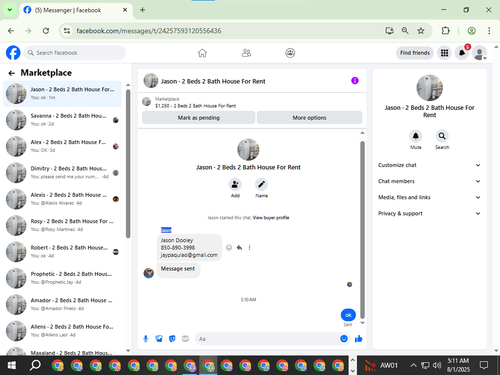500x375 pixels.
Task: Open Chrome extensions puzzle icon
Action: click(x=445, y=31)
